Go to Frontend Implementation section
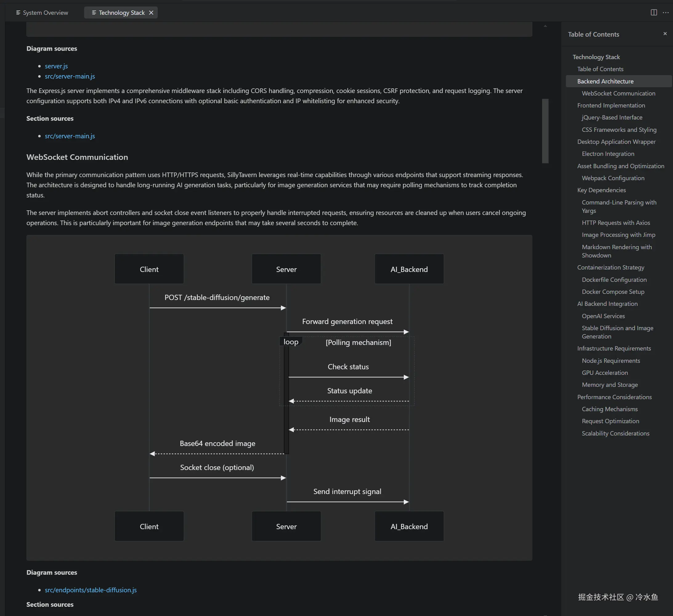 pyautogui.click(x=611, y=106)
